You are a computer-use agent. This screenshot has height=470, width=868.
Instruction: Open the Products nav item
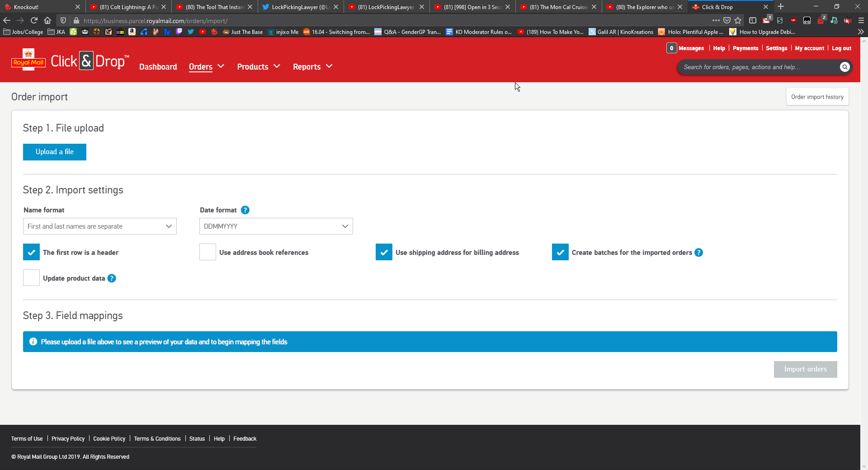click(253, 67)
